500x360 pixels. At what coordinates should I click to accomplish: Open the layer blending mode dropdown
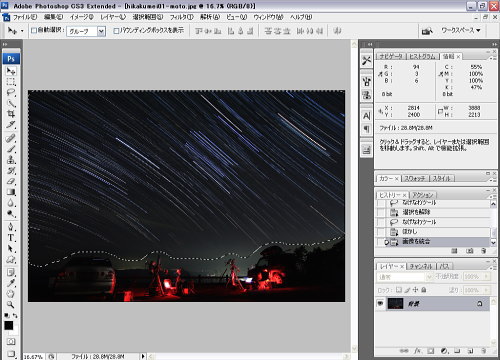pos(401,277)
